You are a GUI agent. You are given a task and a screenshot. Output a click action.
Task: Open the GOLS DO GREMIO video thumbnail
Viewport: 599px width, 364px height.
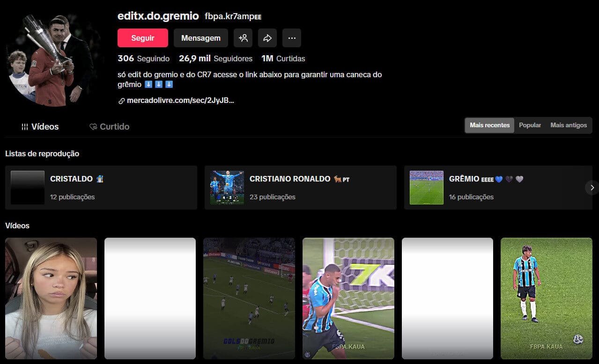pyautogui.click(x=249, y=298)
